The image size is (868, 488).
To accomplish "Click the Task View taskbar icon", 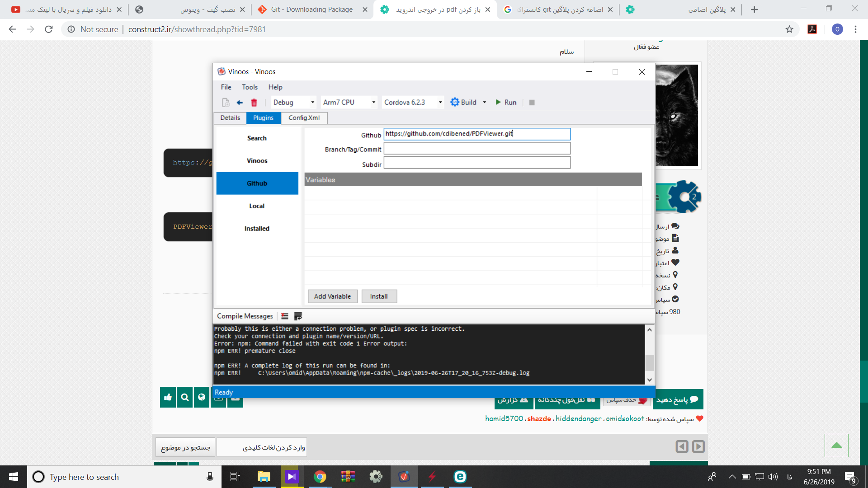I will coord(235,477).
